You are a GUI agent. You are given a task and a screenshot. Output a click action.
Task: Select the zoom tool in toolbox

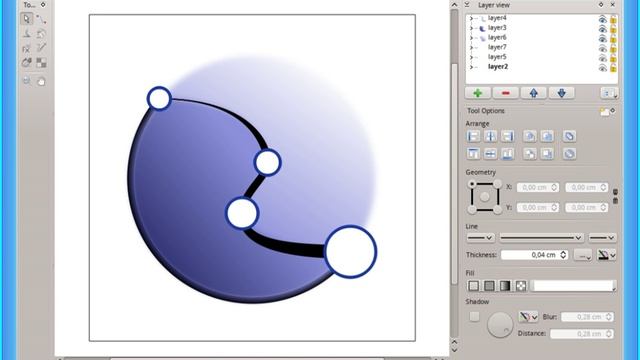click(27, 81)
